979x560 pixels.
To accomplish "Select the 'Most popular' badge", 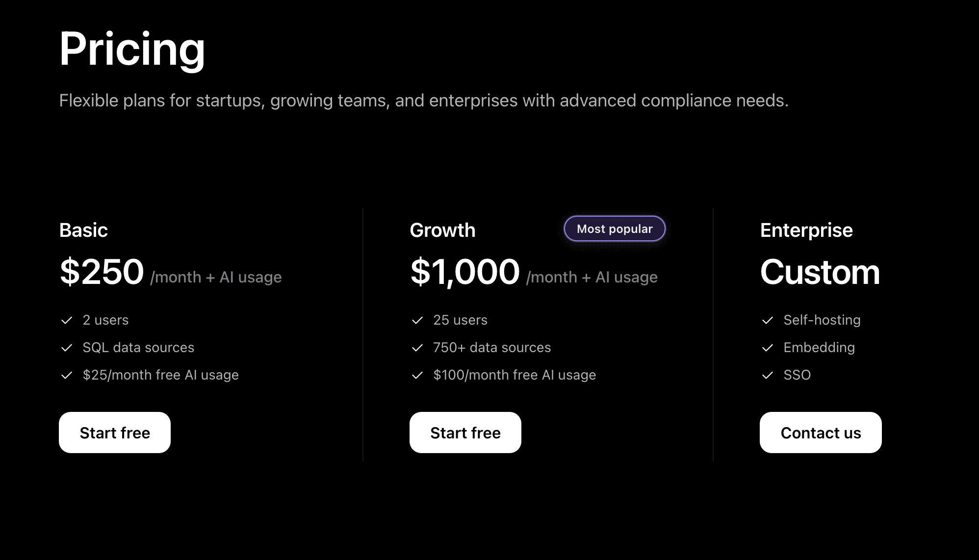I will click(614, 229).
